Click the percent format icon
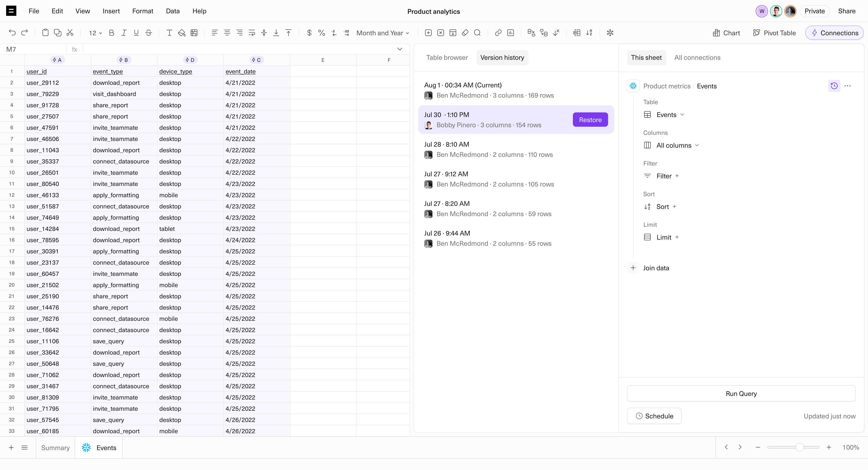The image size is (868, 470). coord(321,33)
